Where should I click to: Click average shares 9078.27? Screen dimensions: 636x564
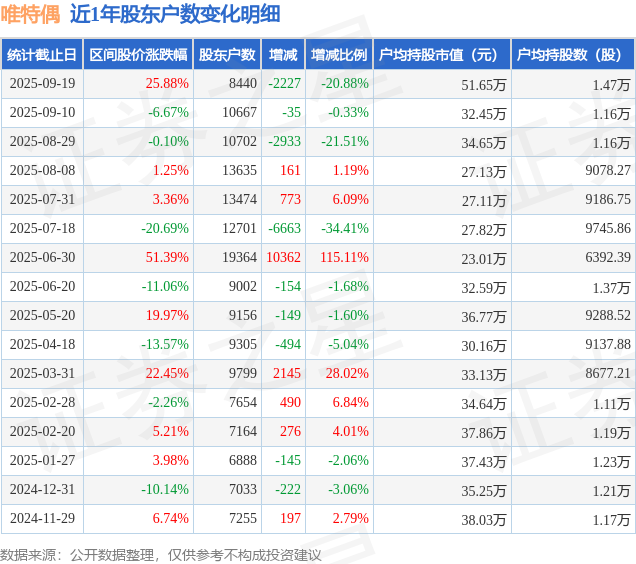click(x=608, y=170)
